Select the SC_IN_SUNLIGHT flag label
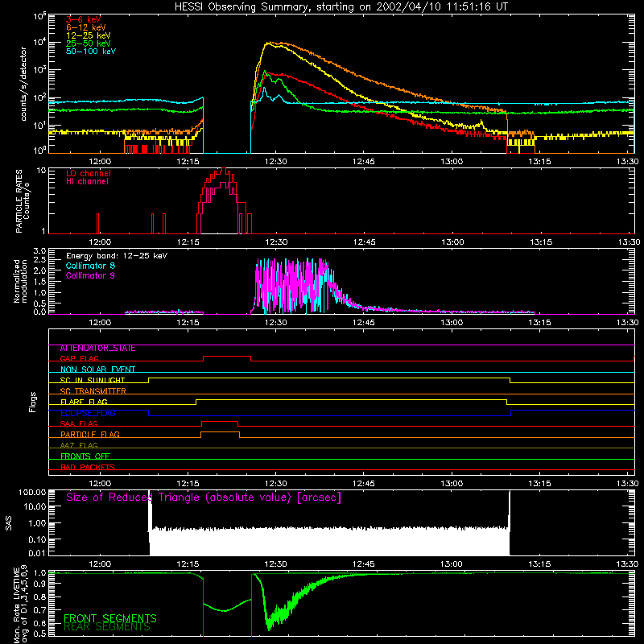This screenshot has width=644, height=644. pos(93,380)
